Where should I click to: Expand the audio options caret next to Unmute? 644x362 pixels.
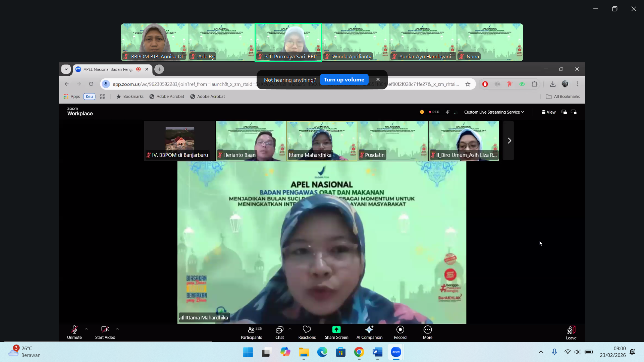[x=87, y=329]
